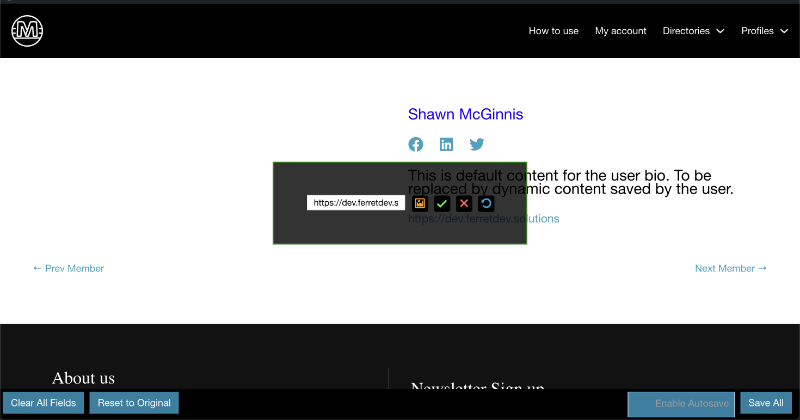Click Clear All Fields button
Image resolution: width=800 pixels, height=420 pixels.
[x=43, y=403]
